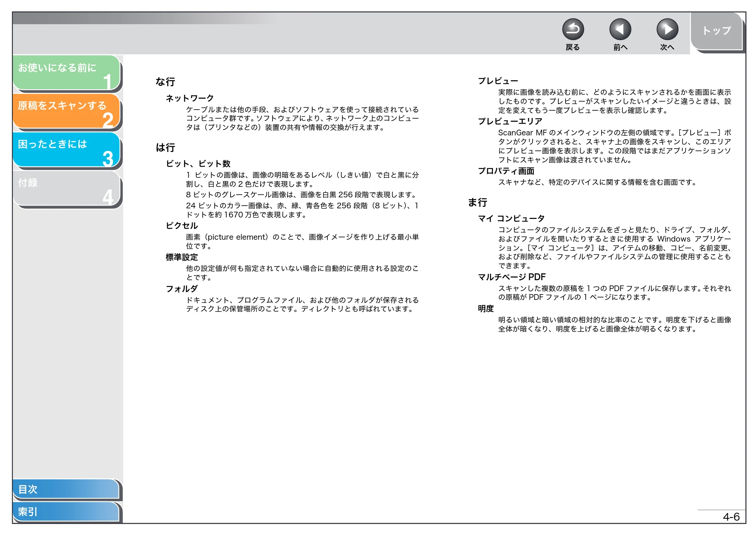Viewport: 756px width, 535px height.
Task: Open chapter 3 困ったときには
Action: tap(66, 150)
